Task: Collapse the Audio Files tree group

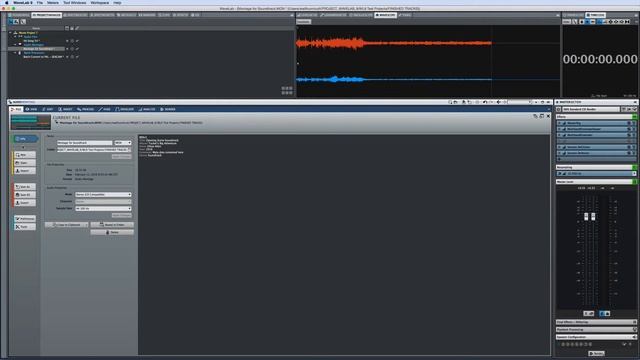Action: click(16, 37)
